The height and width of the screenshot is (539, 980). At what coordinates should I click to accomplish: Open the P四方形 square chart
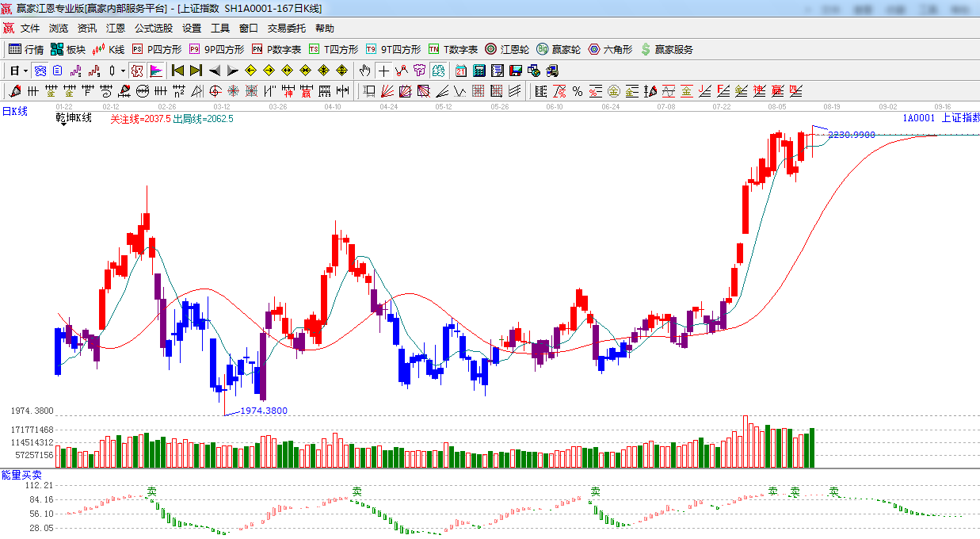[x=157, y=49]
